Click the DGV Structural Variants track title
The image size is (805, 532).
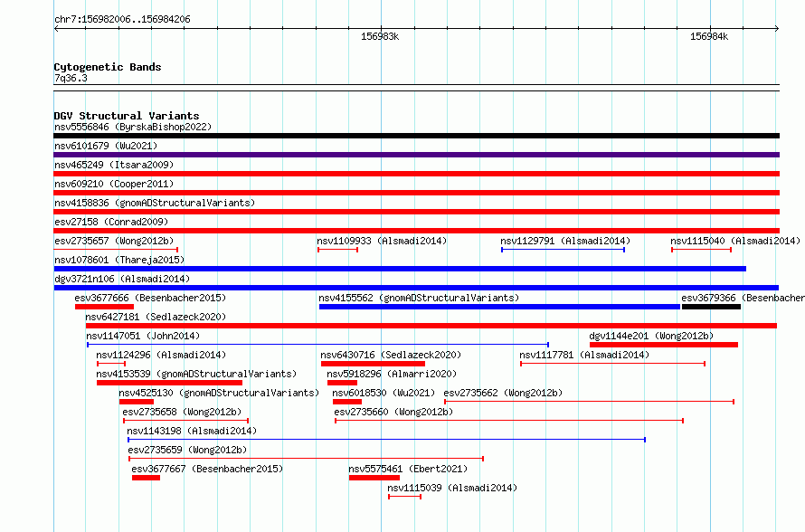127,116
